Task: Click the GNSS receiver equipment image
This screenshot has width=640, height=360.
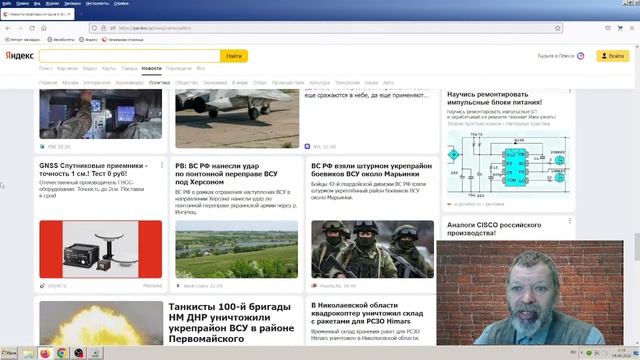Action: coord(100,249)
